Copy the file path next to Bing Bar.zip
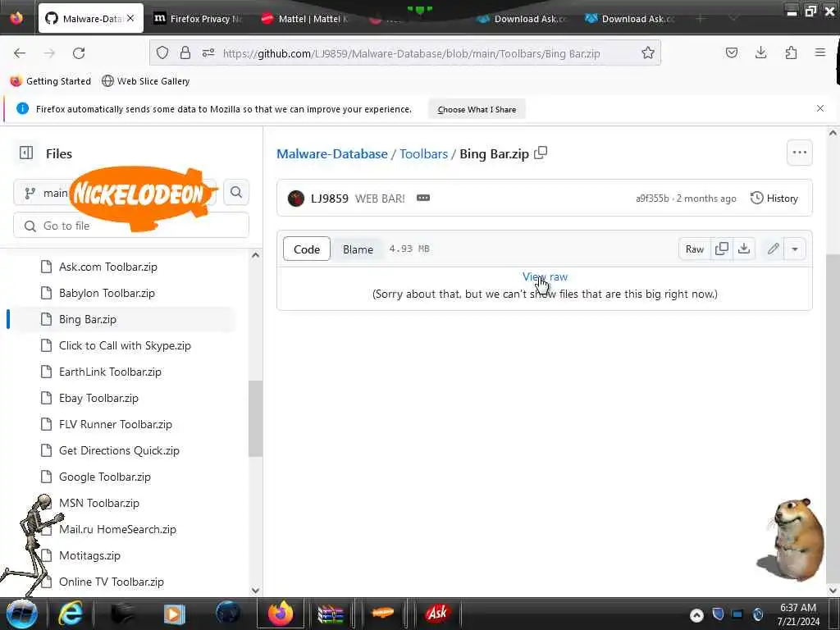The width and height of the screenshot is (840, 630). tap(541, 153)
